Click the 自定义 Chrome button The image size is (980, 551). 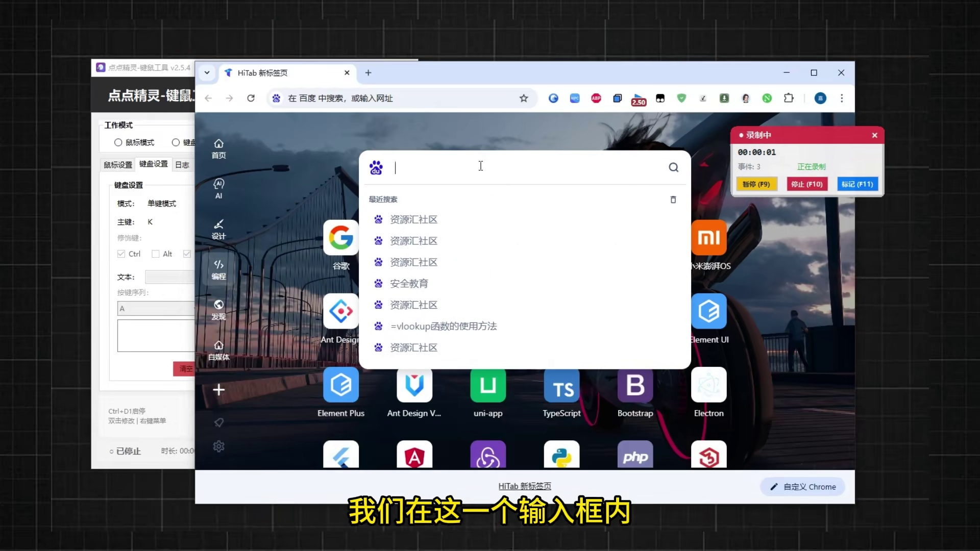pyautogui.click(x=803, y=487)
